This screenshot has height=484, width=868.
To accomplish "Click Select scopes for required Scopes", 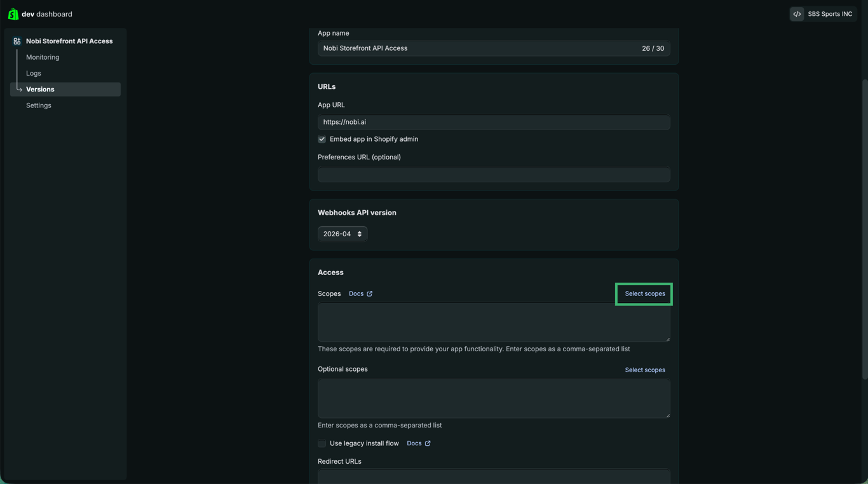I will [x=645, y=294].
